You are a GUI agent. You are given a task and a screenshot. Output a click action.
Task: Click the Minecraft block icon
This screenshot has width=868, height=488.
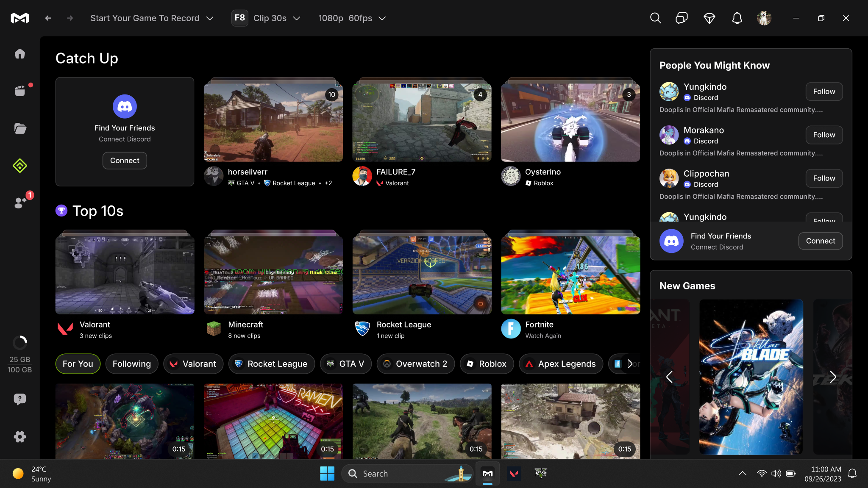[214, 329]
